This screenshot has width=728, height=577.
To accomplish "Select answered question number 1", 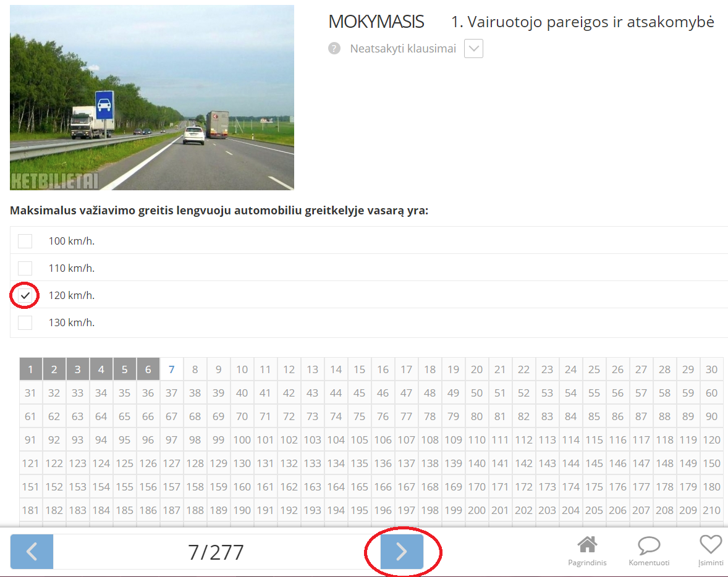I will [x=31, y=369].
